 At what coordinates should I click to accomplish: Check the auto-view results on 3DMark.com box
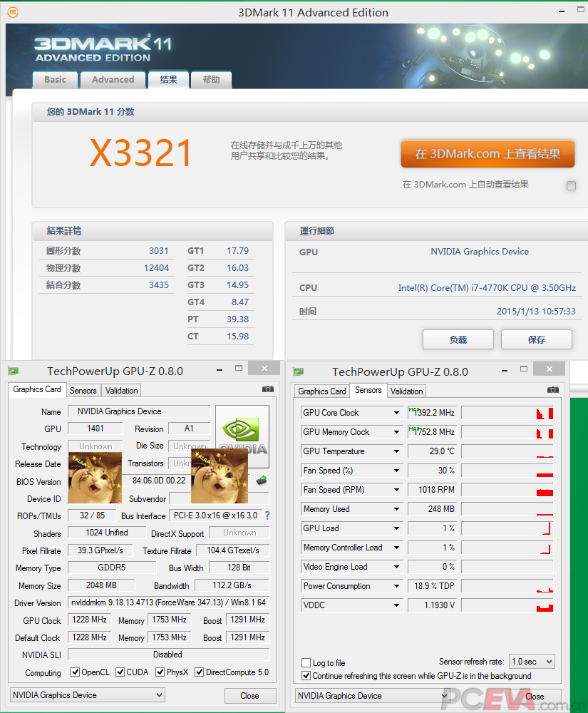tap(571, 184)
